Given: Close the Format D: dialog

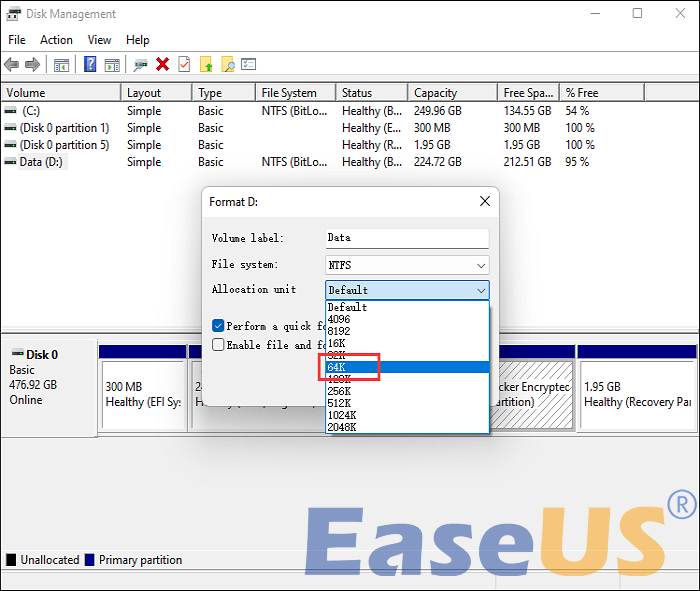Looking at the screenshot, I should point(484,201).
